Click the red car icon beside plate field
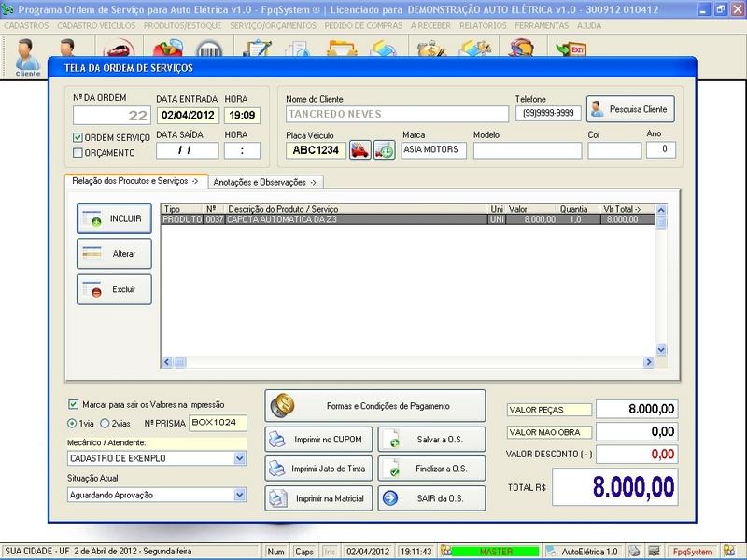 [359, 150]
